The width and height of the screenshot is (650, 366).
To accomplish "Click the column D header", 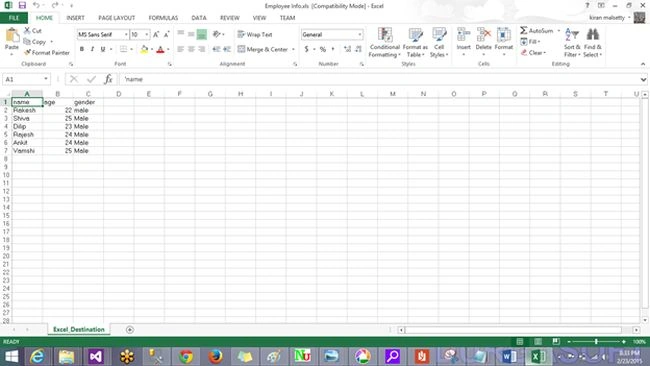I will coord(119,94).
